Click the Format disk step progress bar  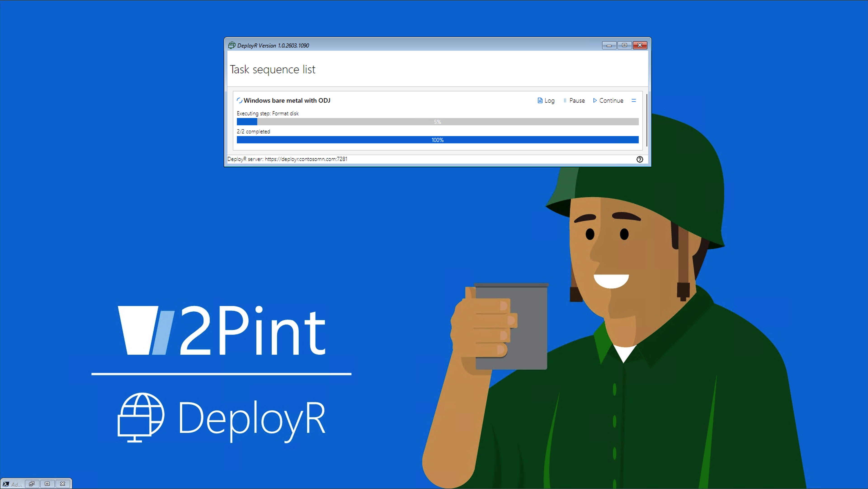[437, 122]
